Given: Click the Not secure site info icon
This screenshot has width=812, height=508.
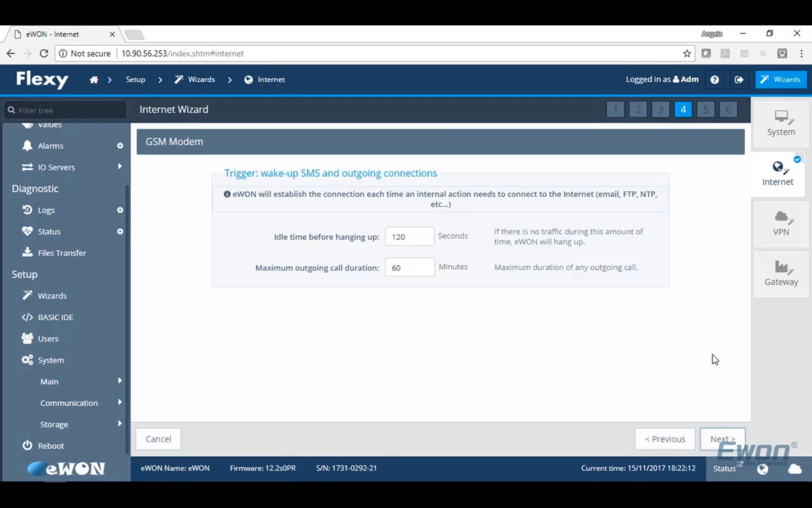Looking at the screenshot, I should coord(63,53).
